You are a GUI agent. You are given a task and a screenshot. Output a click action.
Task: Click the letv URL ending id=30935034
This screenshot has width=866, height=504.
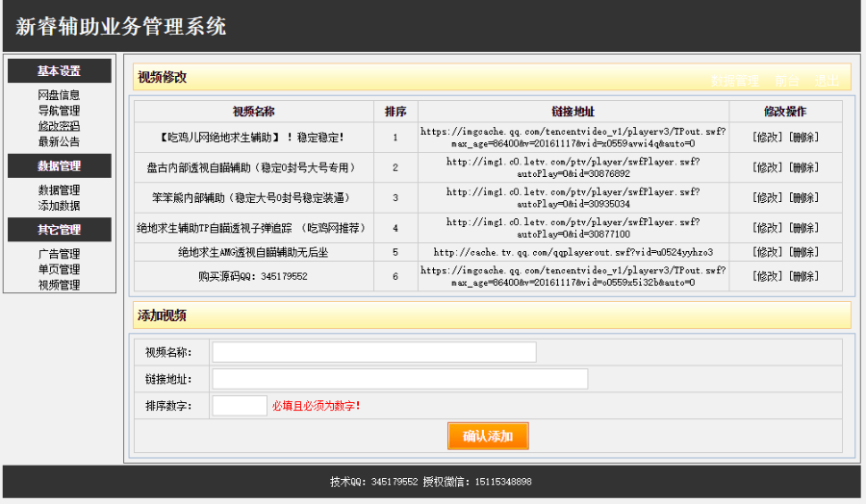tap(573, 197)
